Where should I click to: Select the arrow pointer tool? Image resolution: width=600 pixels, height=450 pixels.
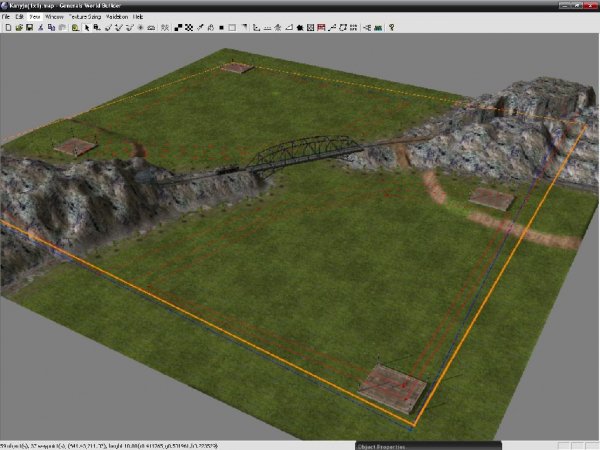pos(88,27)
